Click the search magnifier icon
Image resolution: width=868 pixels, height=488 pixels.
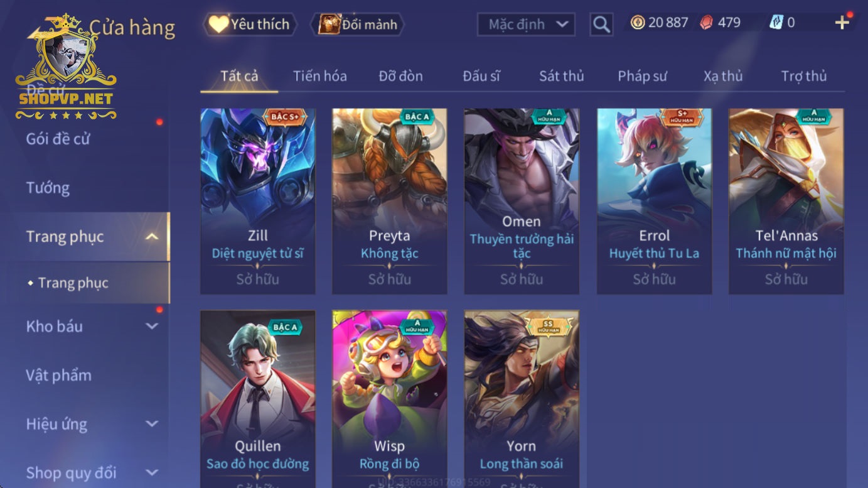click(x=601, y=24)
